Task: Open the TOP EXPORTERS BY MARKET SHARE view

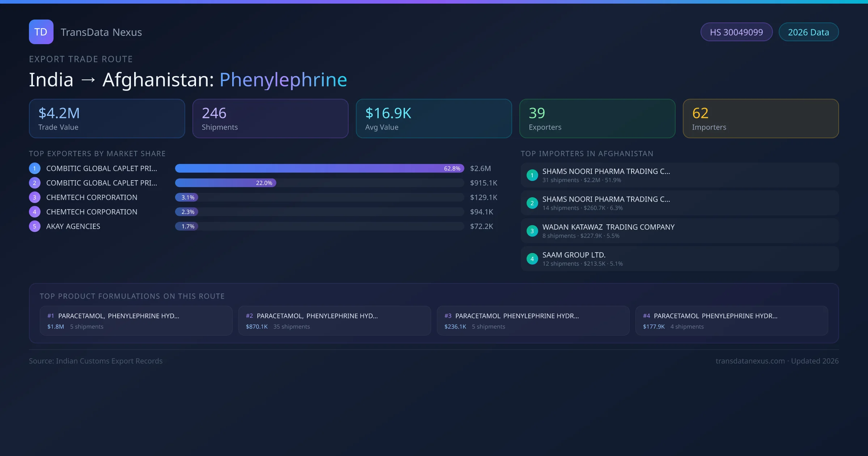Action: [x=98, y=153]
